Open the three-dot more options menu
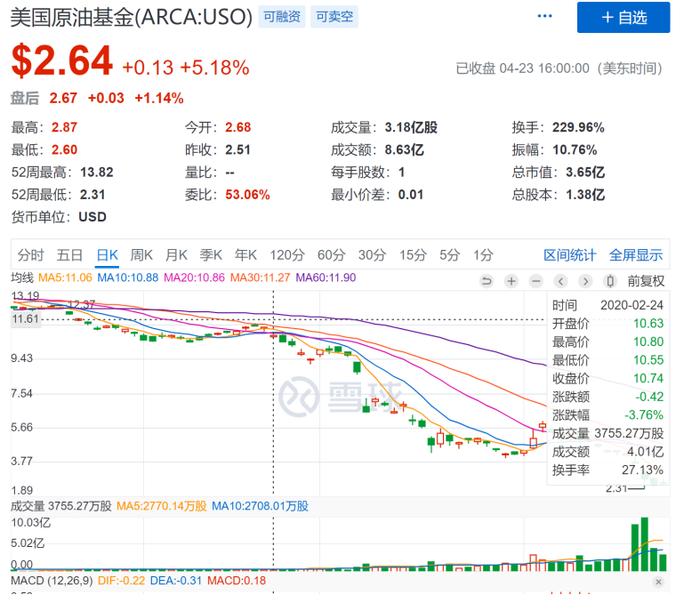The image size is (700, 595). [x=544, y=16]
